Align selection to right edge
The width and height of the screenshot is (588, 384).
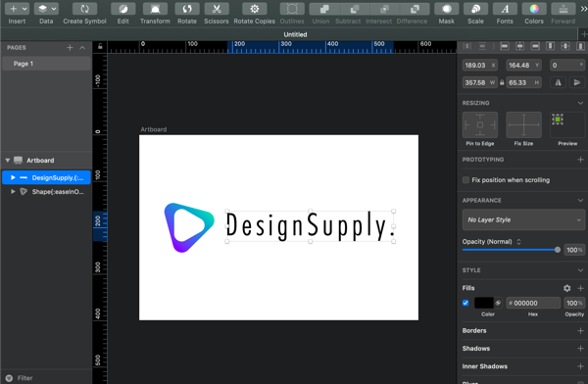point(535,46)
